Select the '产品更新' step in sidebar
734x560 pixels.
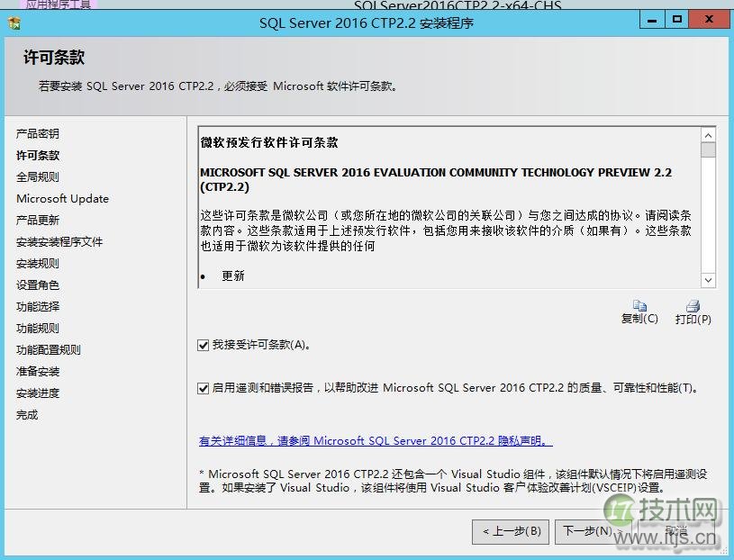tap(38, 220)
